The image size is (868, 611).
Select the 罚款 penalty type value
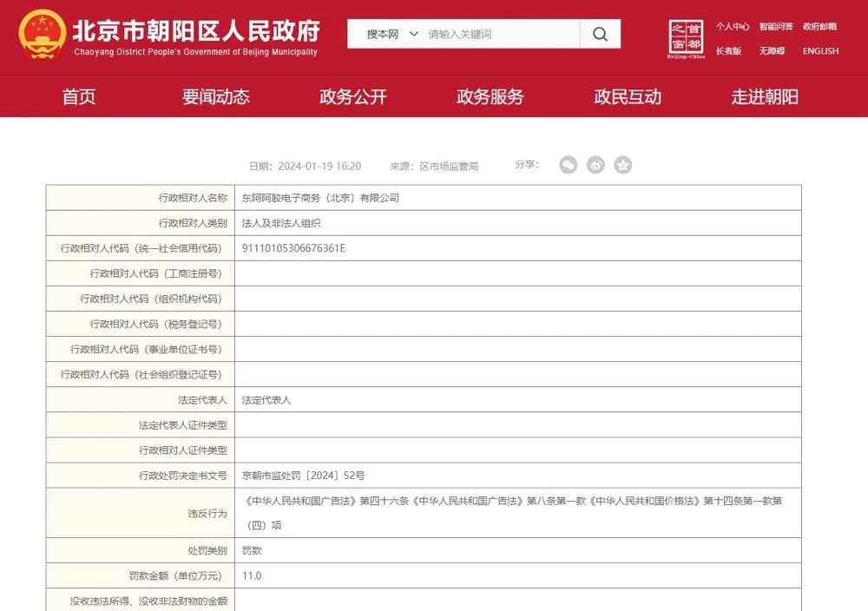(x=252, y=550)
